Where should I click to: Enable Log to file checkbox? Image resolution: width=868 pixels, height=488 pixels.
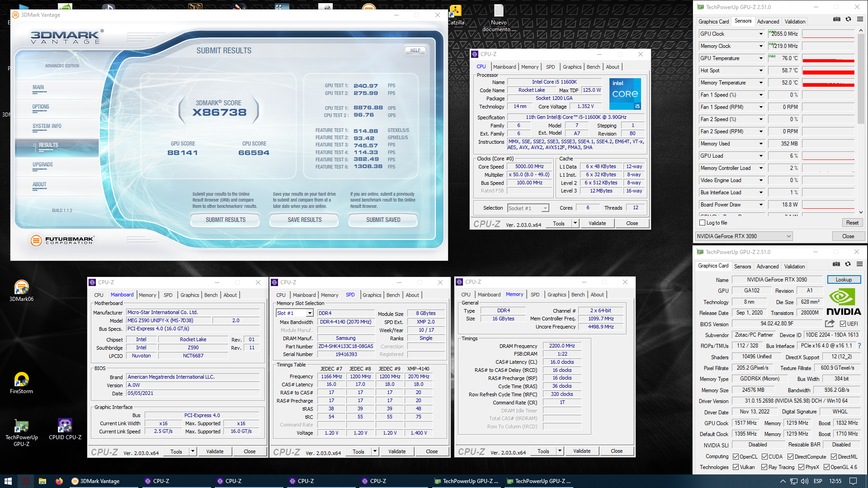[x=702, y=223]
